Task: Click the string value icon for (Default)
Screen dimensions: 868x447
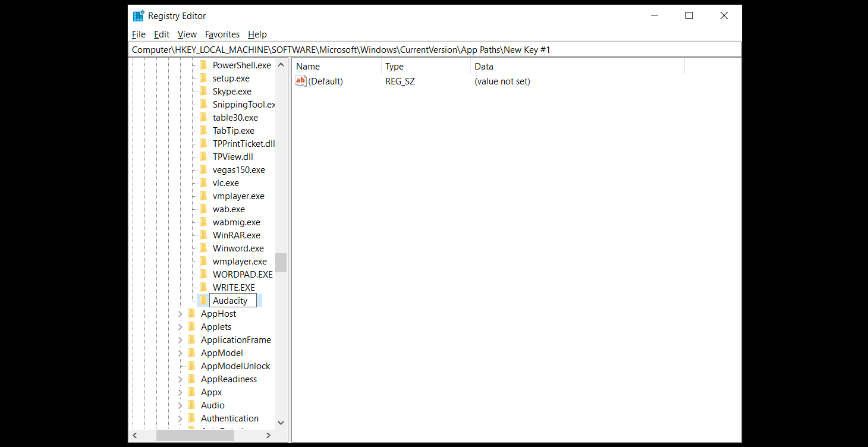Action: click(x=301, y=81)
